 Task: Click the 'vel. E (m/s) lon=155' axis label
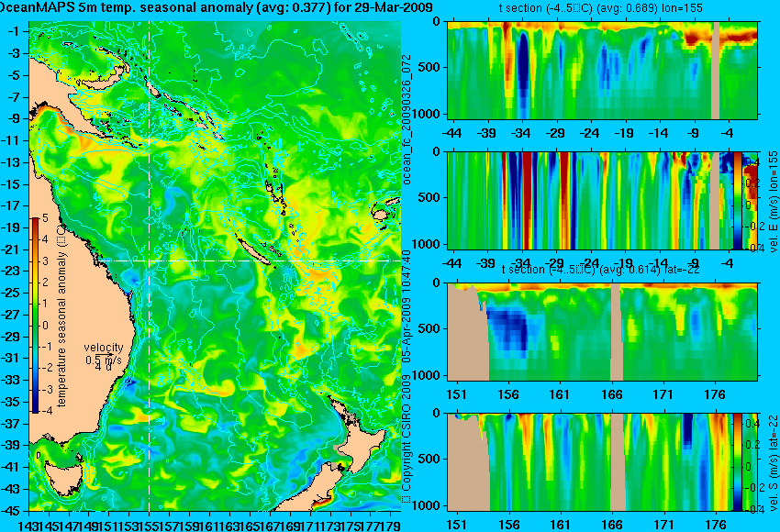coord(773,202)
